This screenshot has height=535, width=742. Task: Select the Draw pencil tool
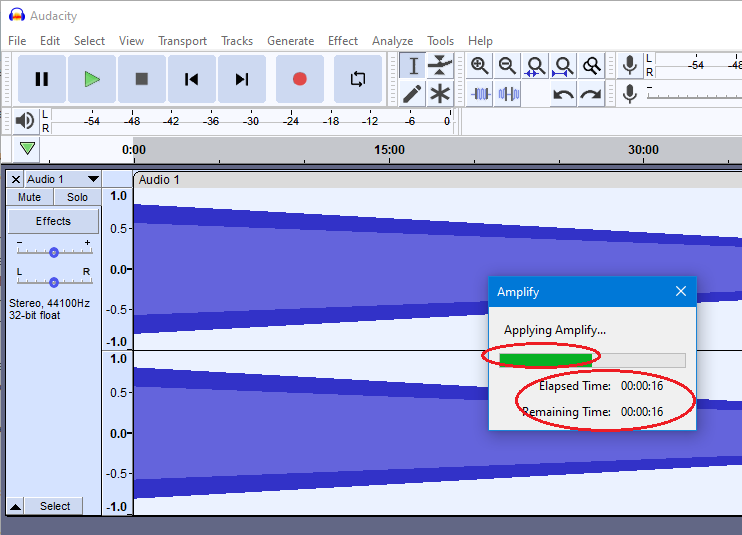tap(413, 94)
